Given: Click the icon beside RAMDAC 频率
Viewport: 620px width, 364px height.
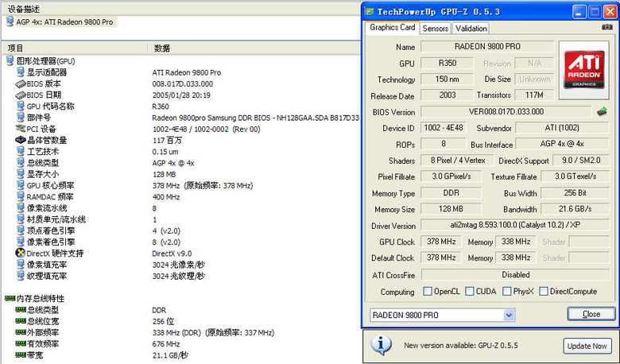Looking at the screenshot, I should pos(21,196).
